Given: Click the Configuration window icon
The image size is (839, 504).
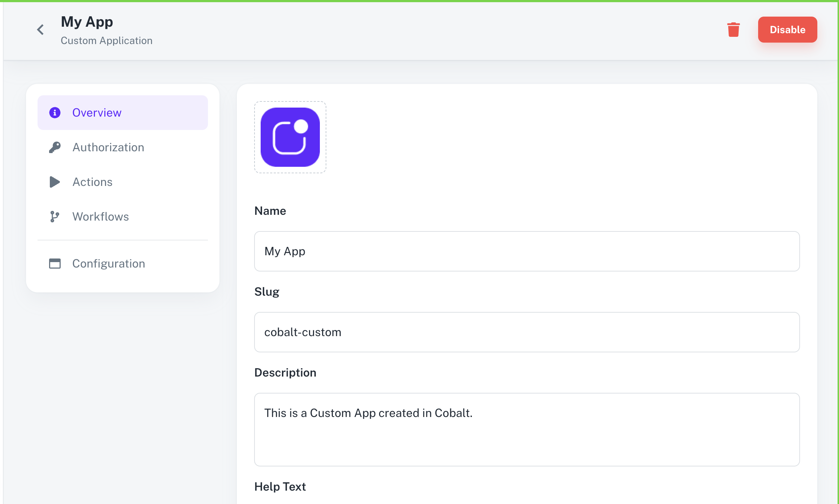Looking at the screenshot, I should click(55, 263).
